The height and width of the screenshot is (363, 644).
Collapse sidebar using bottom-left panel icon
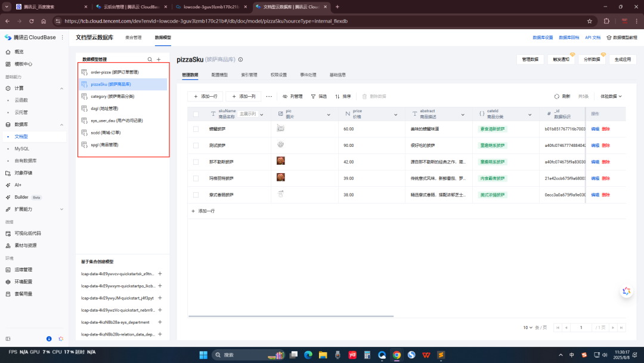pos(8,339)
